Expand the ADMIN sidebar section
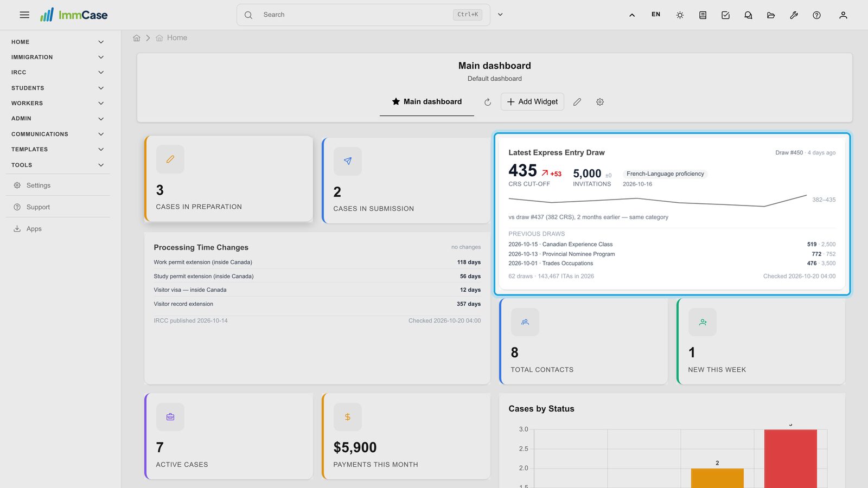Screen dimensions: 868x488 point(58,118)
